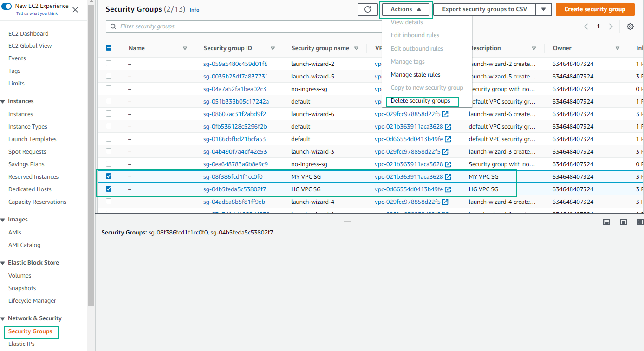Toggle select-all checkbox in table header
The image size is (644, 351).
coord(109,48)
